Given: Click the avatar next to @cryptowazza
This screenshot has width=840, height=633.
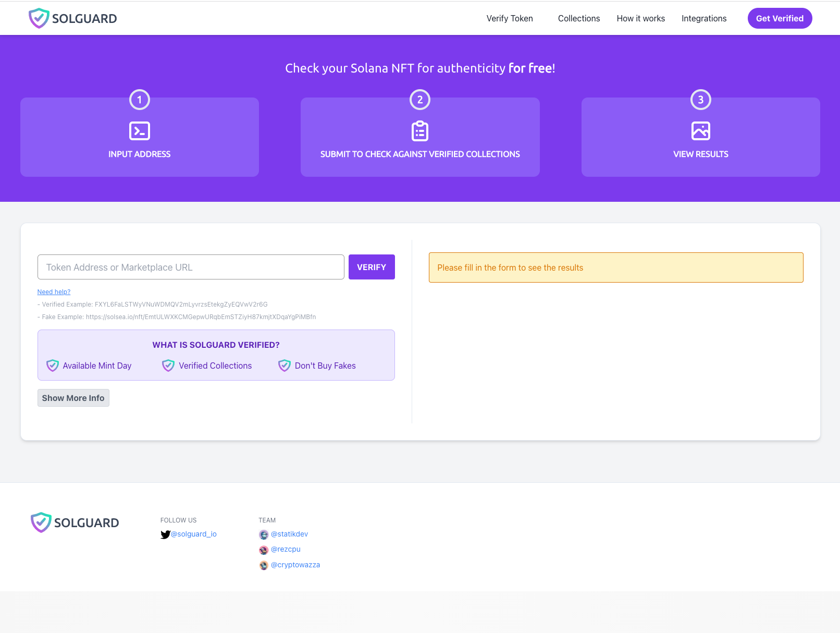Looking at the screenshot, I should pos(264,565).
